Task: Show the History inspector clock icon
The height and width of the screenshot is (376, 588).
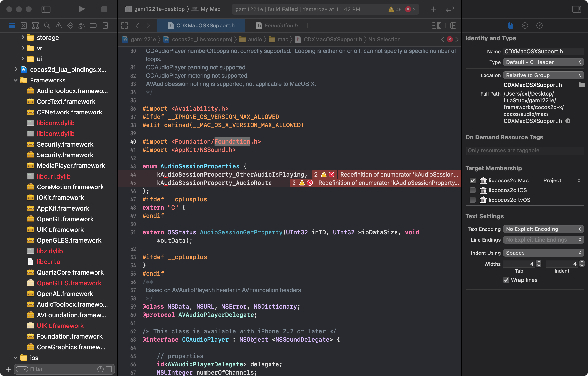Action: [525, 25]
